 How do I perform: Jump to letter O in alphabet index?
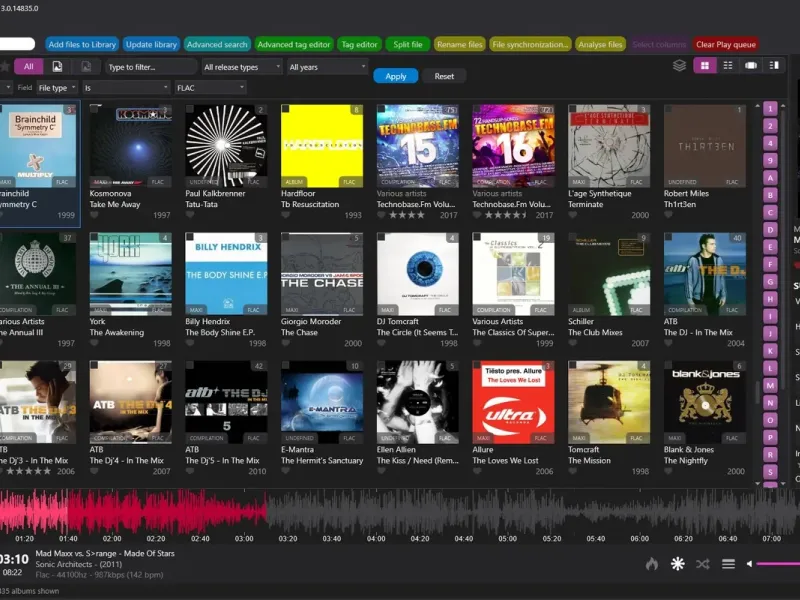point(770,420)
